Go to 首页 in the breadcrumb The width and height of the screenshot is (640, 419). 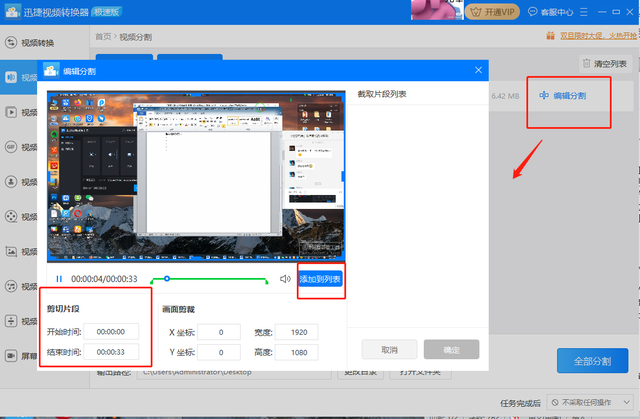[x=103, y=37]
